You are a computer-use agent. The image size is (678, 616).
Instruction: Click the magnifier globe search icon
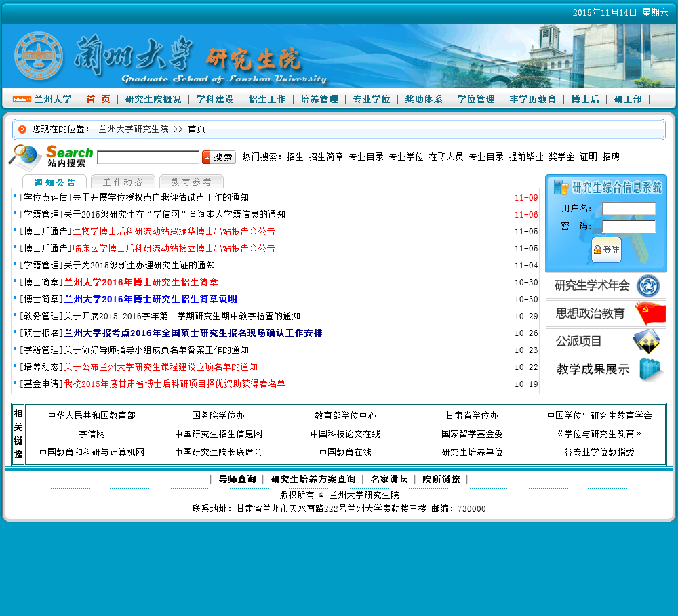[24, 157]
